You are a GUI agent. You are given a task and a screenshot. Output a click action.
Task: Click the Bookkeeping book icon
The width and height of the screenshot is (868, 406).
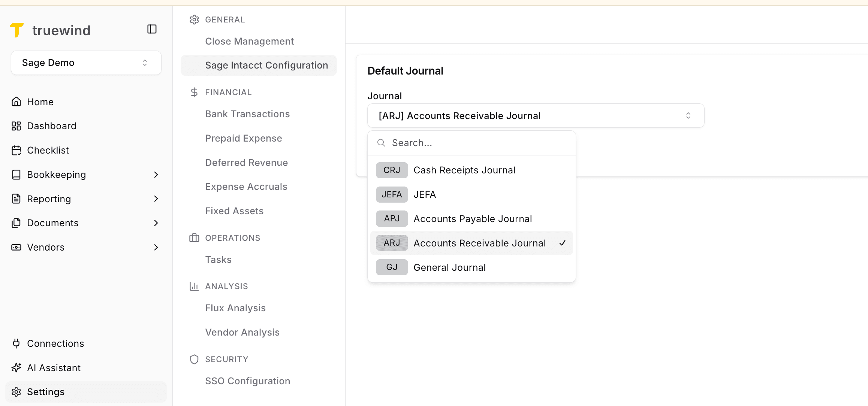[16, 175]
